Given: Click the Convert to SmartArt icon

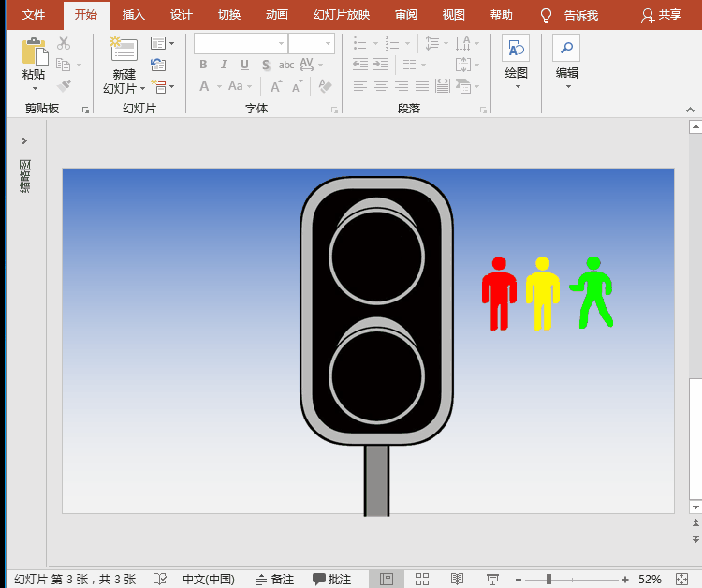Looking at the screenshot, I should point(463,86).
